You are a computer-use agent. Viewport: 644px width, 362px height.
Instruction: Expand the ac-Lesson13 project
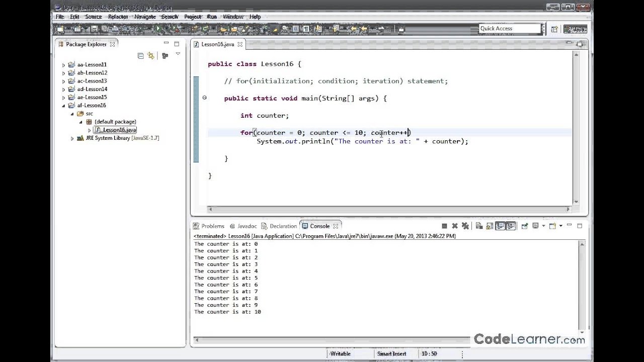pos(64,81)
